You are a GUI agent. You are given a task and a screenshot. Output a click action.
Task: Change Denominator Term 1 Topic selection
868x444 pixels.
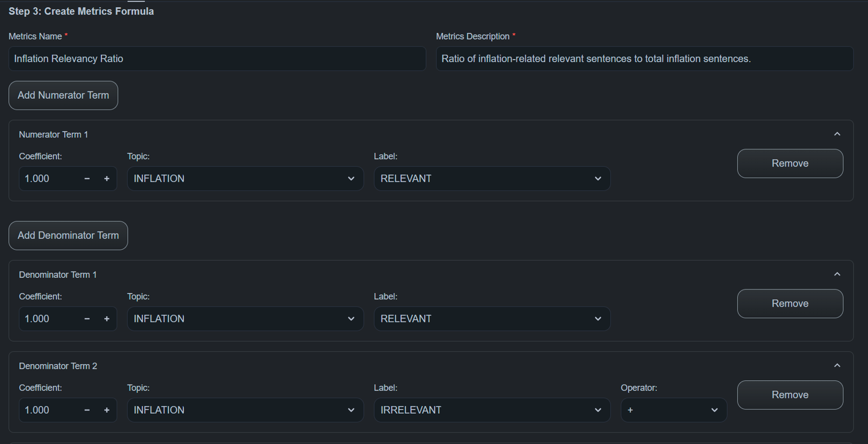pos(245,319)
